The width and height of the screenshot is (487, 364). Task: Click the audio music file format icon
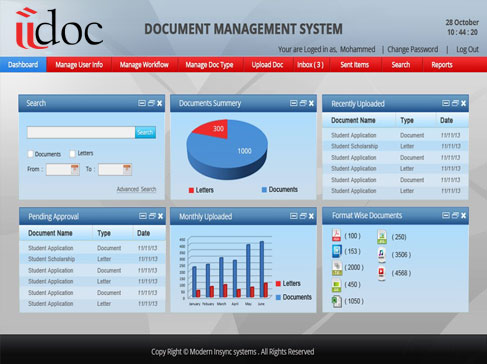tap(382, 255)
